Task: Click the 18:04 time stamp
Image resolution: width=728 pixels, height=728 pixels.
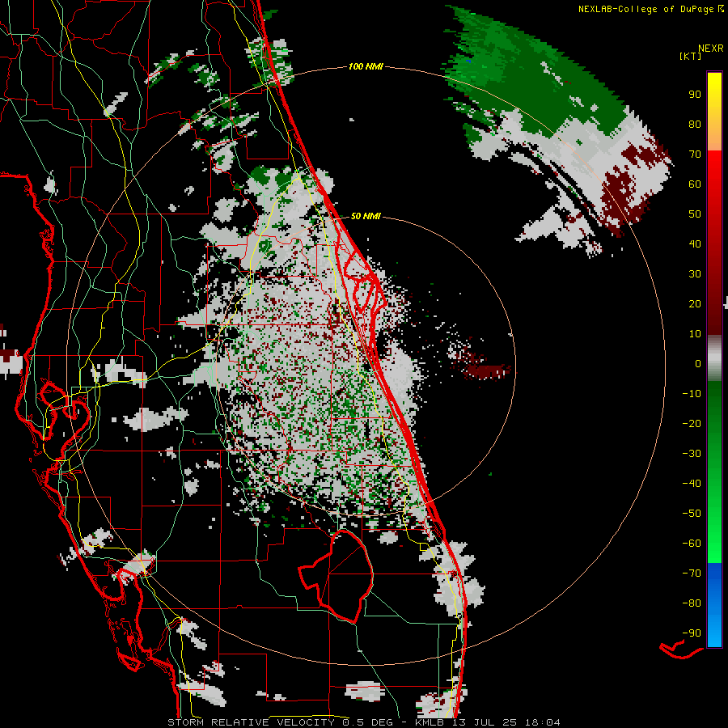Action: tap(542, 722)
